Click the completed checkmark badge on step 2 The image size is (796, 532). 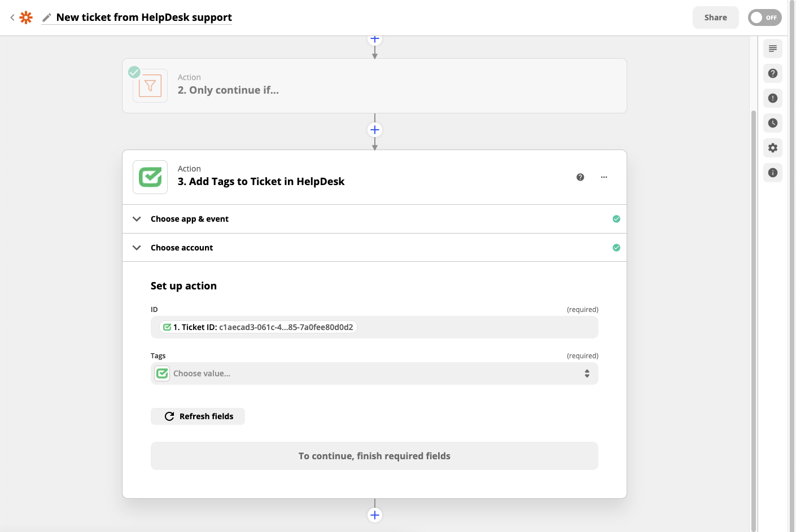click(134, 72)
